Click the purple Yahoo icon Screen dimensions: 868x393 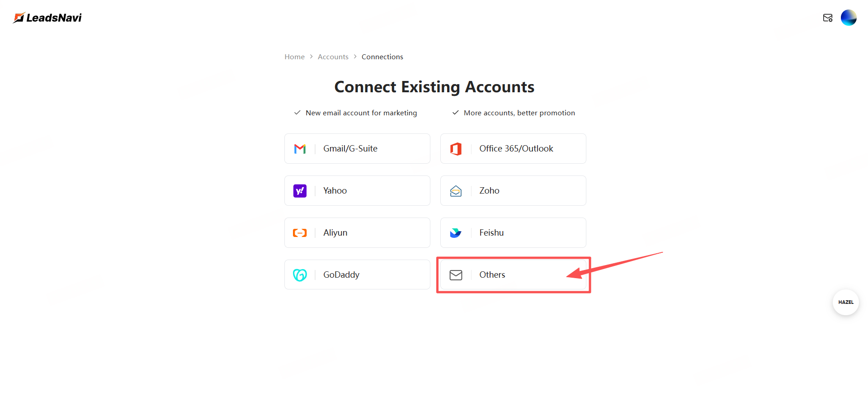click(x=300, y=191)
